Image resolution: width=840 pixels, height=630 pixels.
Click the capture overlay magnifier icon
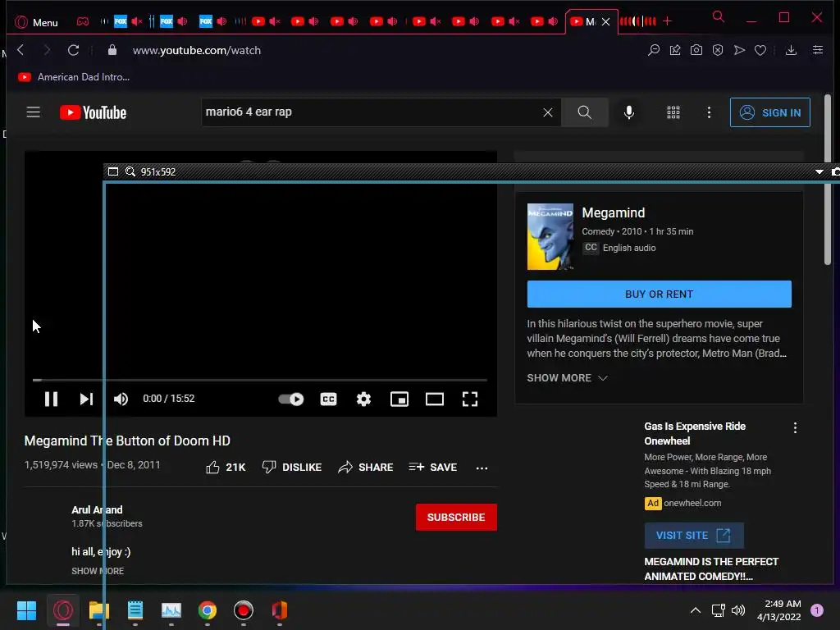130,171
